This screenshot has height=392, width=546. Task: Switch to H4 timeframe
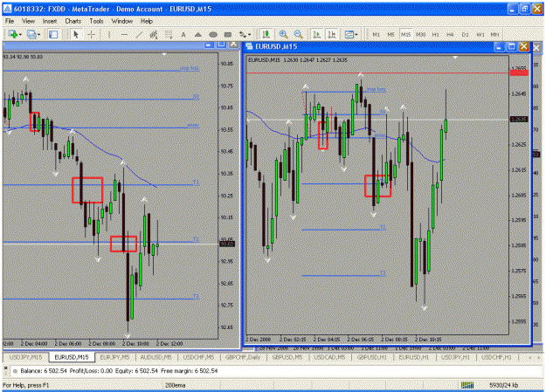coord(450,34)
